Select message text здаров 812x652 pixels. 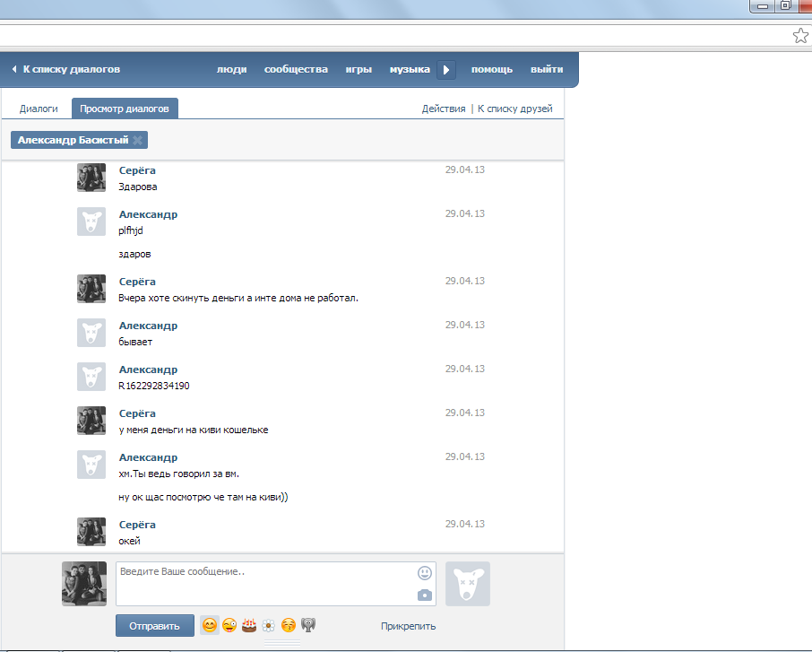click(134, 254)
